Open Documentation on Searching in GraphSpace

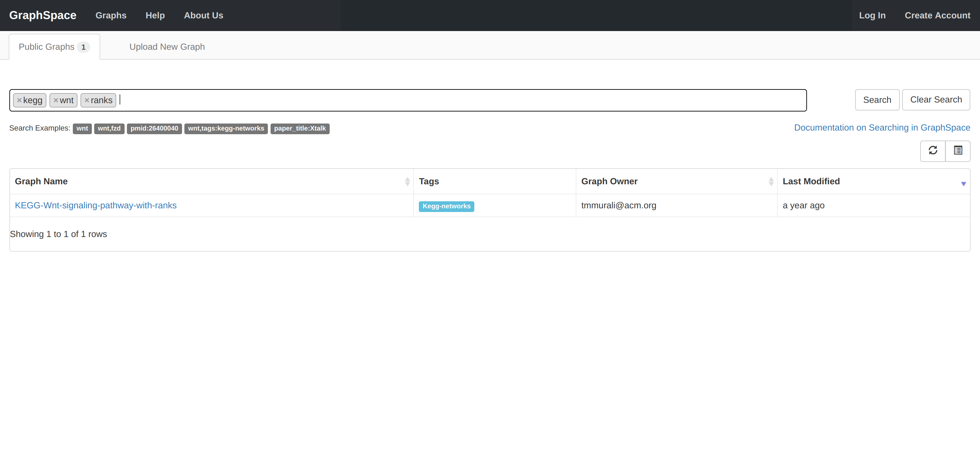pyautogui.click(x=882, y=128)
